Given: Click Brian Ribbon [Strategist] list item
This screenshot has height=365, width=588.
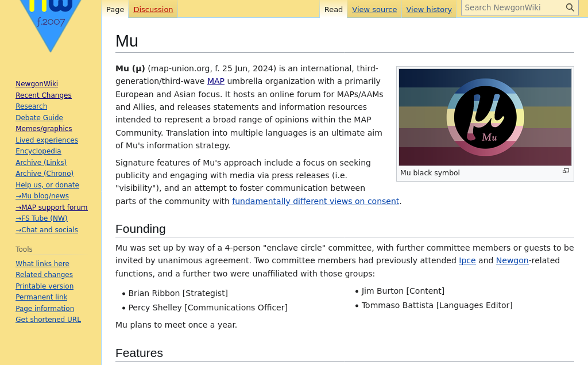Looking at the screenshot, I should tap(178, 293).
